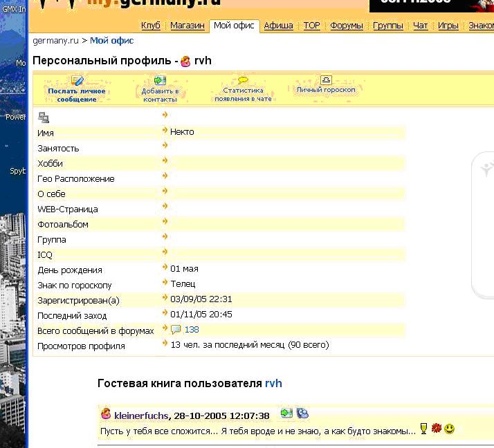Click the Power desktop shortcut label
The height and width of the screenshot is (448, 494).
[x=15, y=117]
